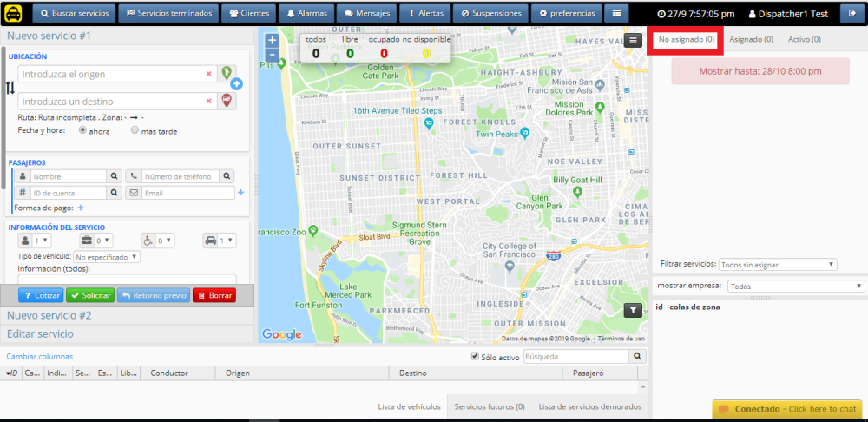Click the Búsqueda search field
Viewport: 868px width, 422px height.
tap(575, 356)
